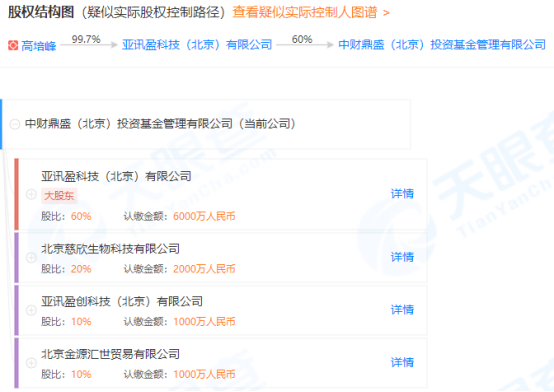Click 股比 60% value of 亚讯盈科技
This screenshot has width=554, height=392.
81,216
